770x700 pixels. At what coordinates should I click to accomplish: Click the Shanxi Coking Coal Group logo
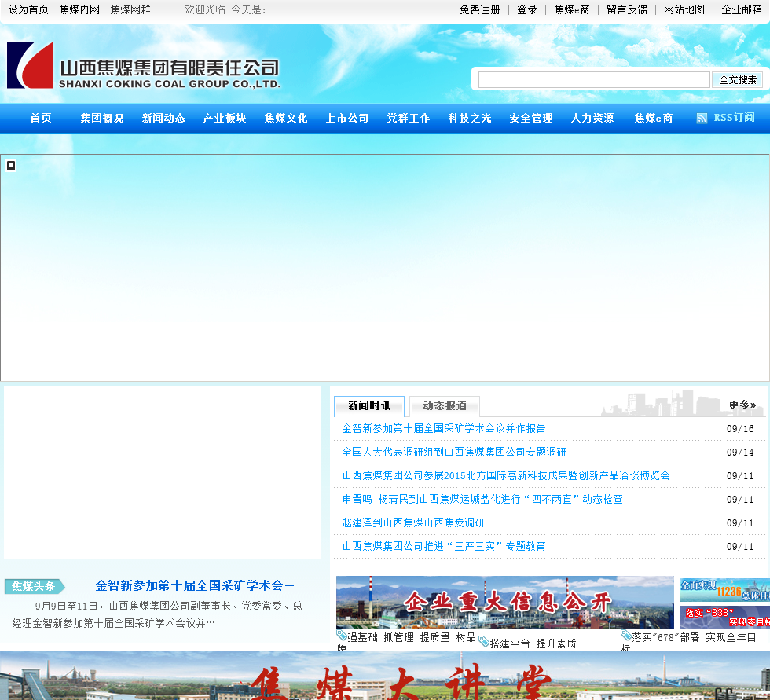[x=143, y=66]
